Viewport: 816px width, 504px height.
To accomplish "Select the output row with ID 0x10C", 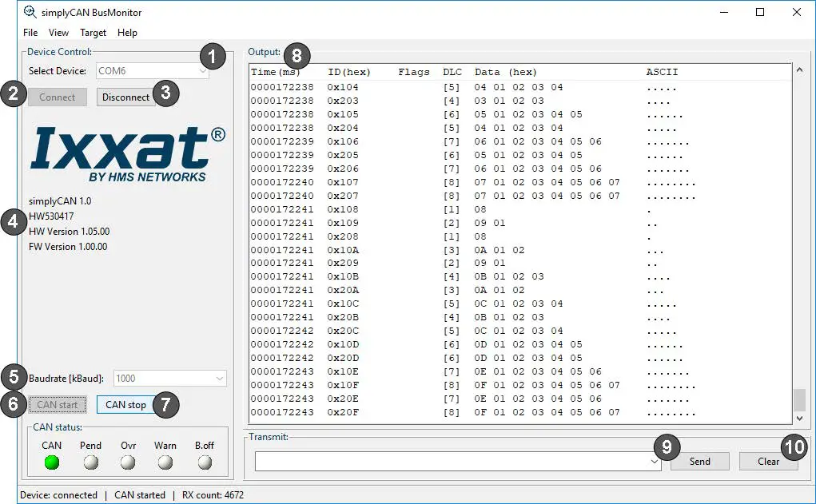I will (x=520, y=304).
